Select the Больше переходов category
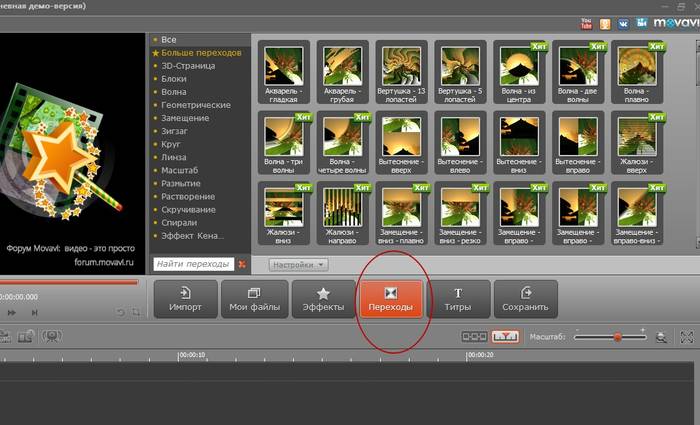 pos(200,52)
